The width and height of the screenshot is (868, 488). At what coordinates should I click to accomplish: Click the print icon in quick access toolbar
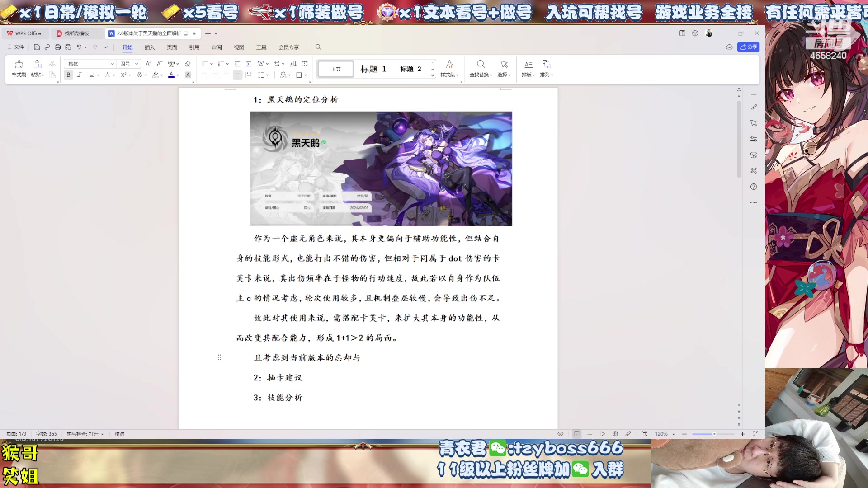pyautogui.click(x=57, y=47)
